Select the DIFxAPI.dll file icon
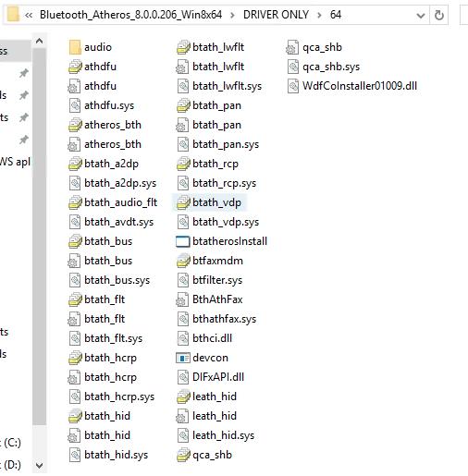The image size is (468, 476). 183,377
